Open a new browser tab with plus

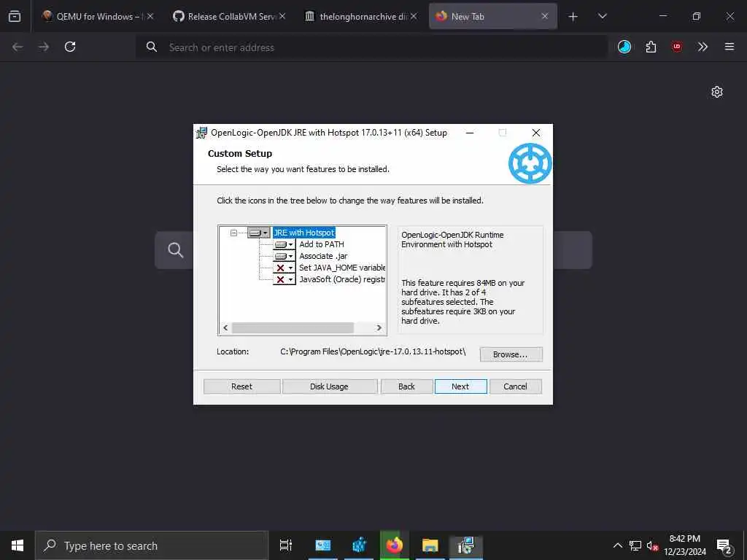tap(573, 17)
